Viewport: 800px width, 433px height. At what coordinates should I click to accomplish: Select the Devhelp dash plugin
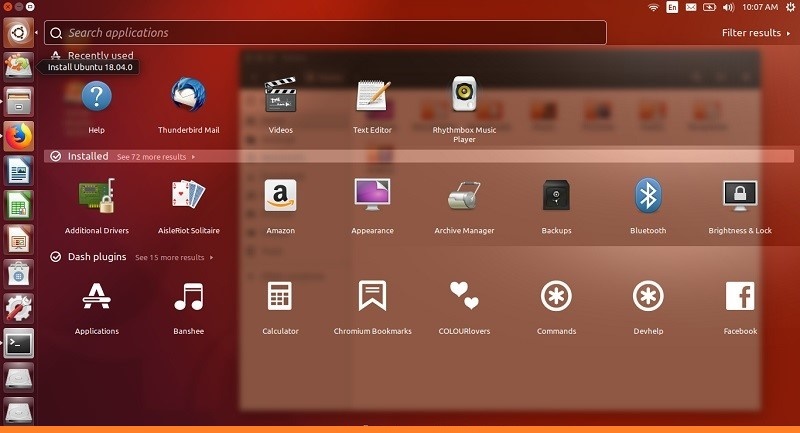click(x=648, y=296)
